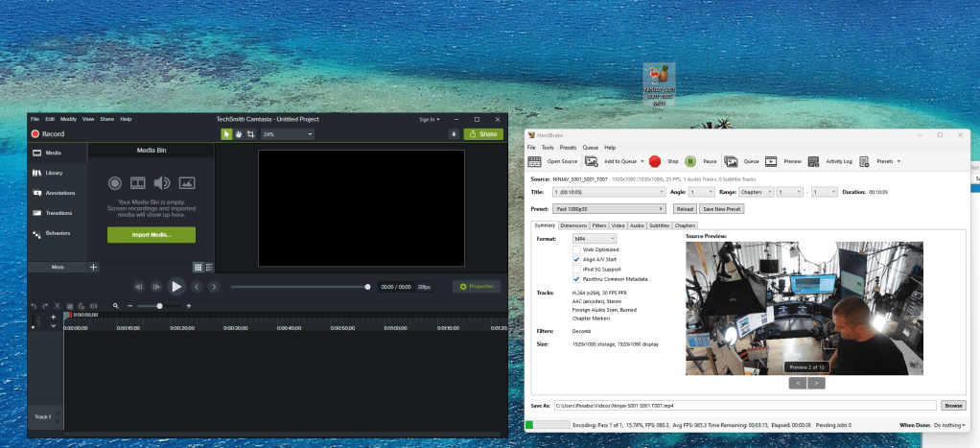The height and width of the screenshot is (448, 980).
Task: Click the redo icon in Camtasia timeline toolbar
Action: (45, 306)
